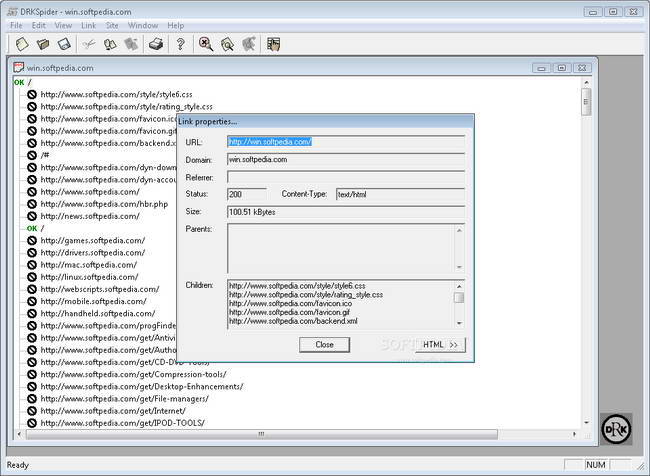Screen dimensions: 650x476
Task: Click the blocked icon beside games.softpedia.com
Action: click(x=32, y=240)
